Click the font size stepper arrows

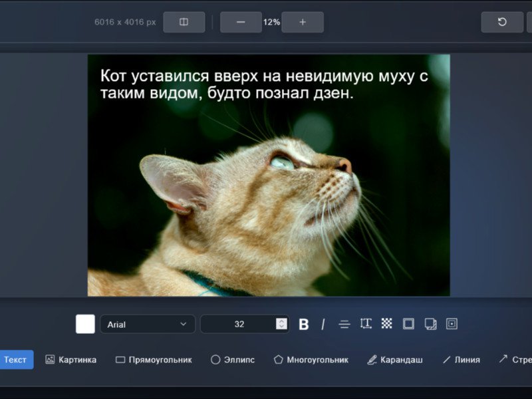coord(281,325)
